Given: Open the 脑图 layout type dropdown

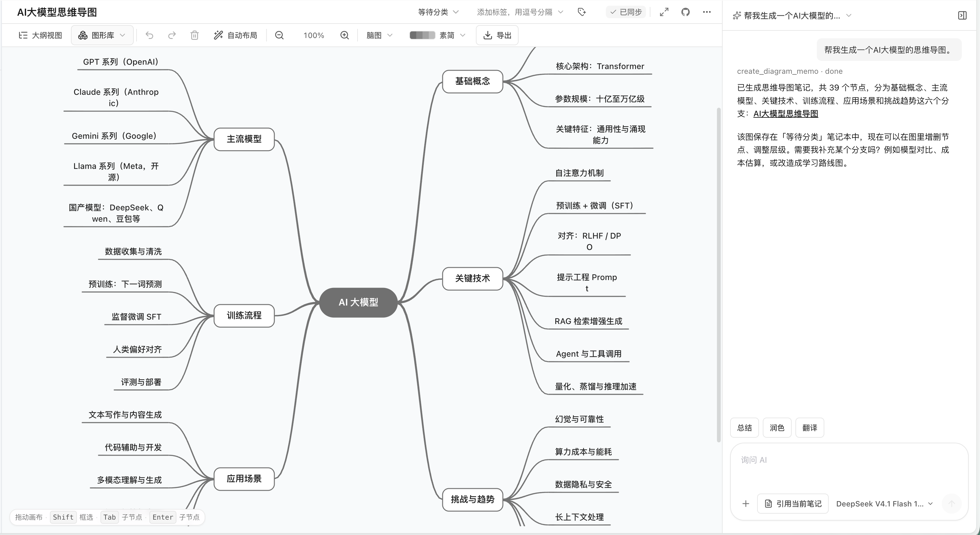Looking at the screenshot, I should (379, 35).
